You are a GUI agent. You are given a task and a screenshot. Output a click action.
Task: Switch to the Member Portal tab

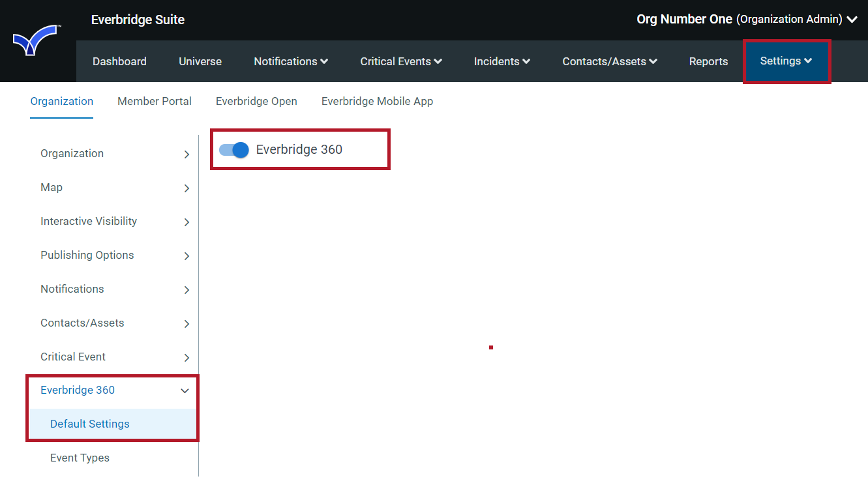pyautogui.click(x=155, y=101)
